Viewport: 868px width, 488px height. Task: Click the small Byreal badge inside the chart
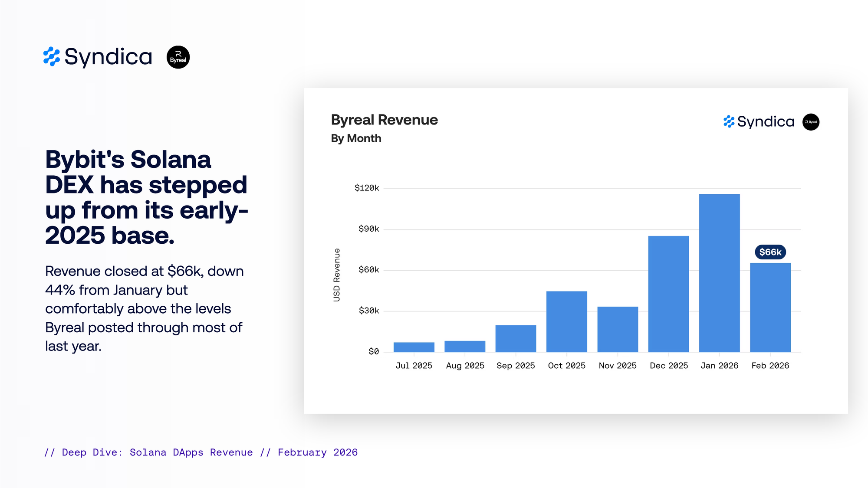point(811,122)
